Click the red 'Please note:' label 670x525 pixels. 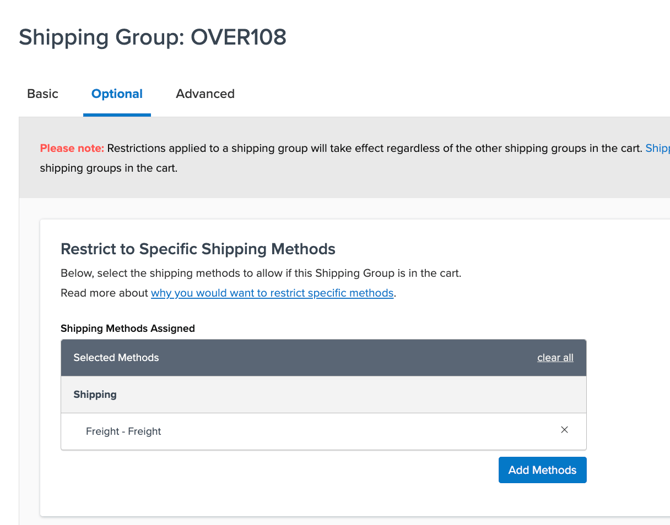[72, 148]
